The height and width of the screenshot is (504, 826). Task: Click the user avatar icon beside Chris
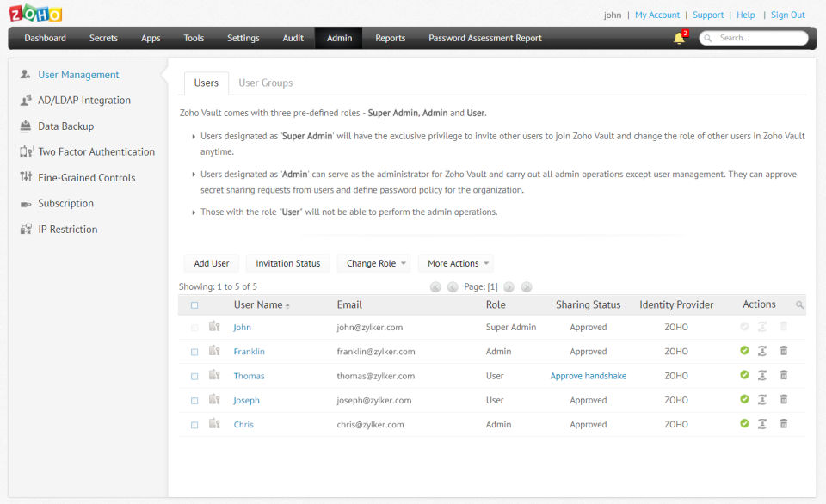coord(214,423)
